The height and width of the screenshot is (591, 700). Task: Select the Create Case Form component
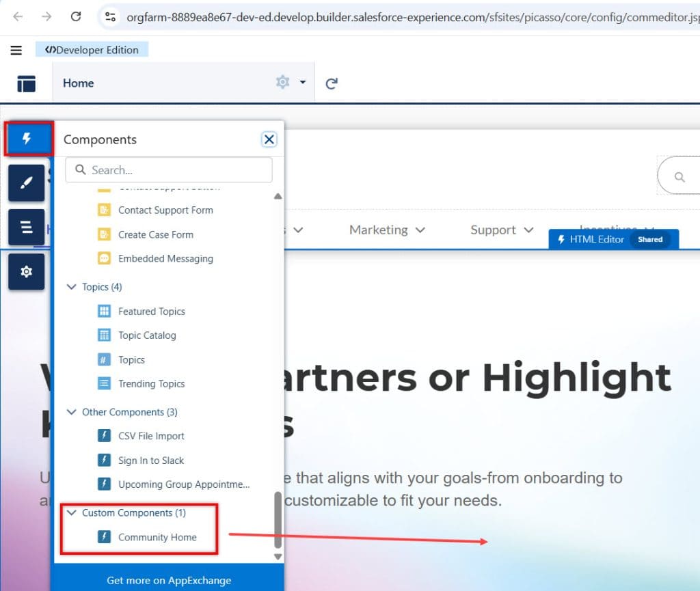pyautogui.click(x=156, y=234)
